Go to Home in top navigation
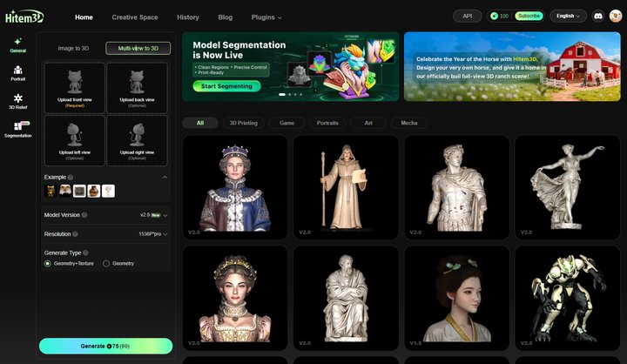 coord(84,17)
